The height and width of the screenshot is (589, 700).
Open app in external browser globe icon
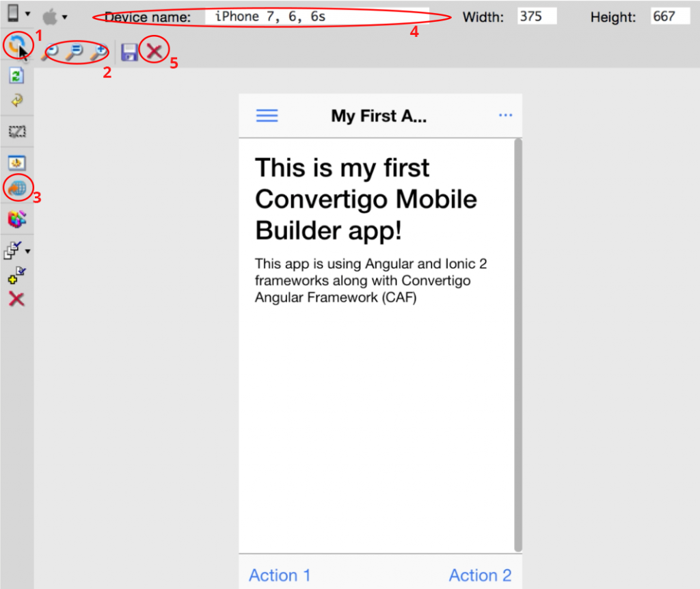pyautogui.click(x=17, y=189)
